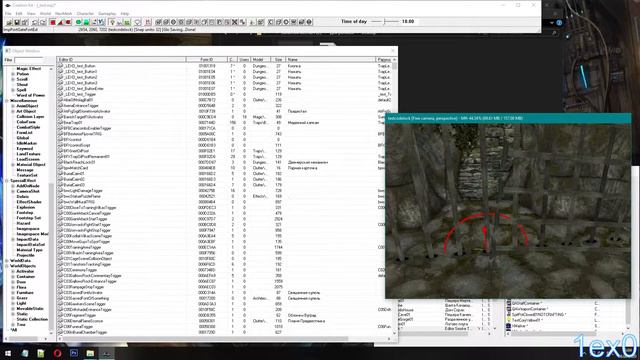
Task: Select the FormList tree item
Action: 24,133
